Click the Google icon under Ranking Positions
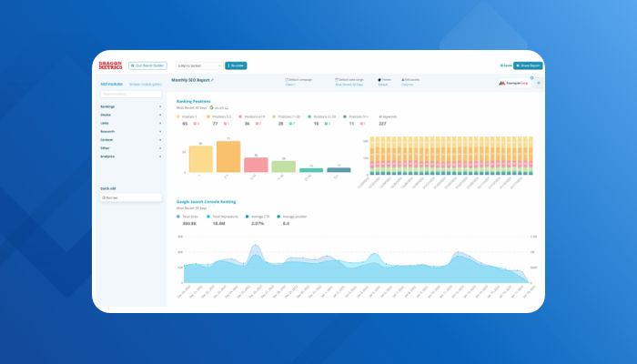Image resolution: width=637 pixels, height=364 pixels. 211,107
